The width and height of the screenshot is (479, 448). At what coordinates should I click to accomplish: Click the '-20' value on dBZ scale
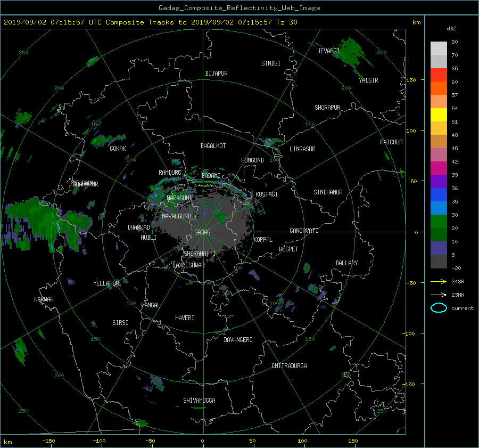coord(456,268)
